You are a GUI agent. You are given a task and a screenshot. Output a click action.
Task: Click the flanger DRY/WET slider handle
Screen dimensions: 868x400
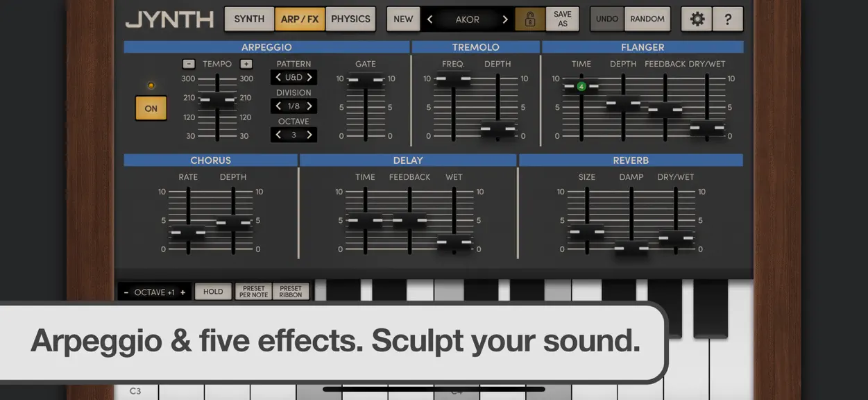707,128
